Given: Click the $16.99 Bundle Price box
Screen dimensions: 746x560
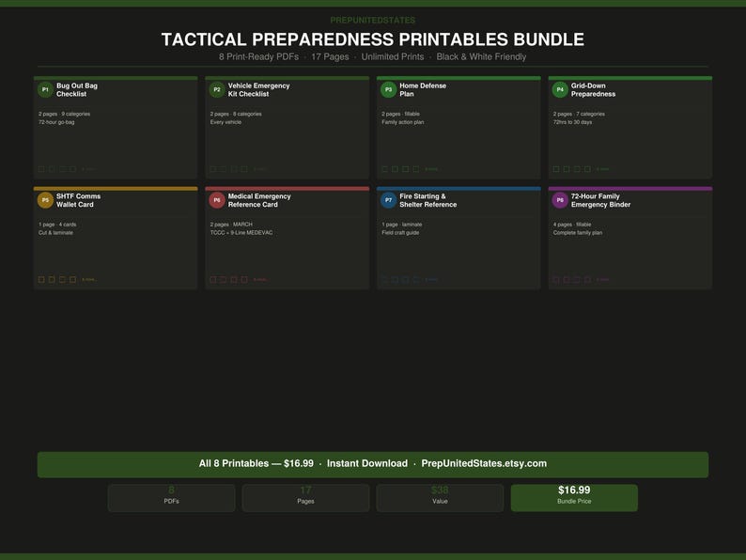Looking at the screenshot, I should coord(574,498).
